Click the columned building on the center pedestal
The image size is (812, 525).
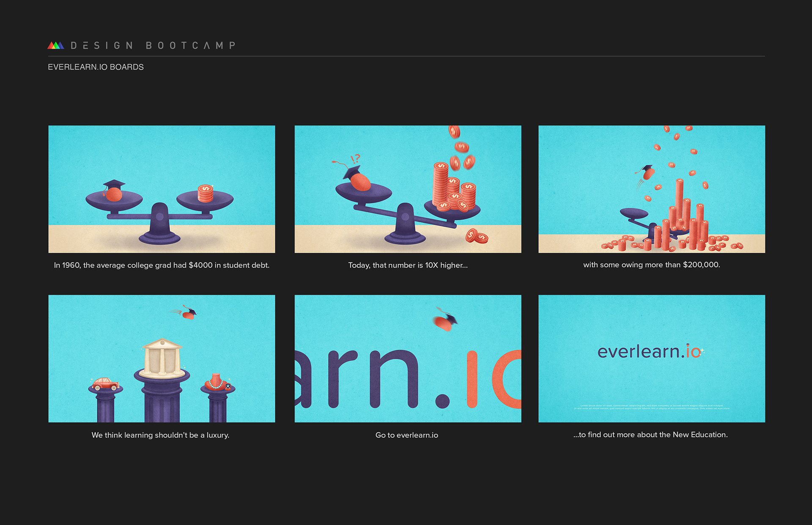tap(162, 358)
